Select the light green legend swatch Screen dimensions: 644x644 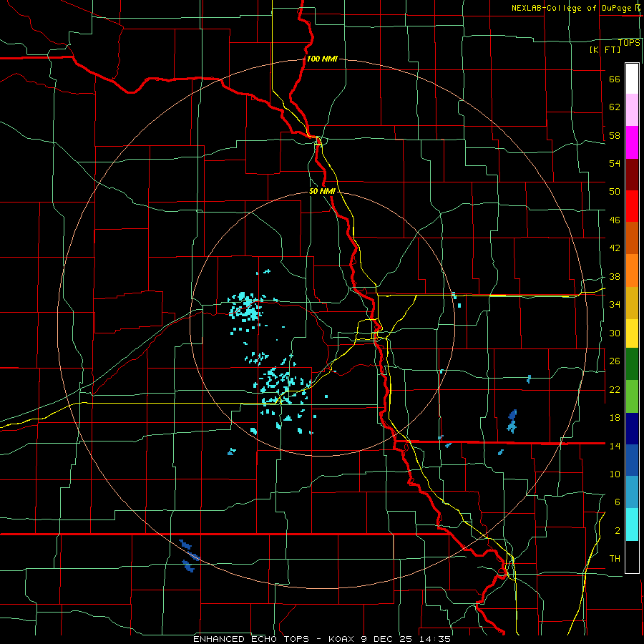click(x=632, y=396)
